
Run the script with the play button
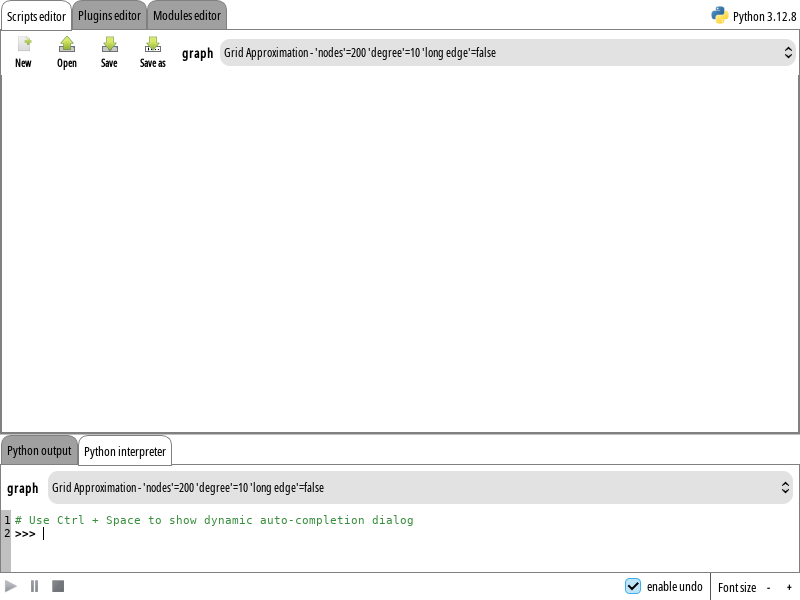point(11,586)
